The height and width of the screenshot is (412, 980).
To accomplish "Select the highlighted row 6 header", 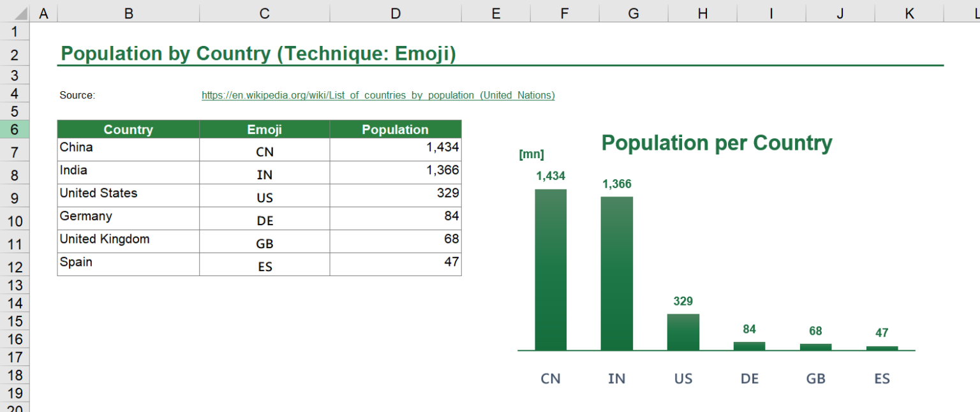I will (x=15, y=129).
